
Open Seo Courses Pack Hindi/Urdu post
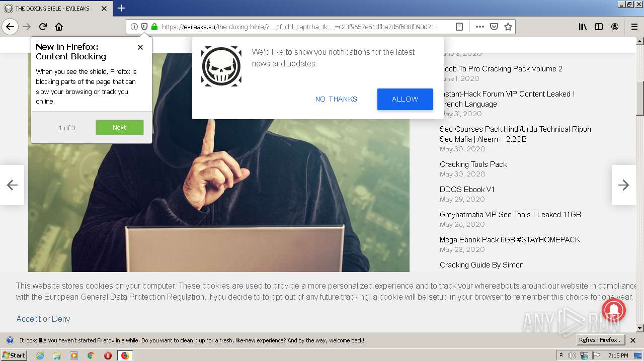click(515, 134)
